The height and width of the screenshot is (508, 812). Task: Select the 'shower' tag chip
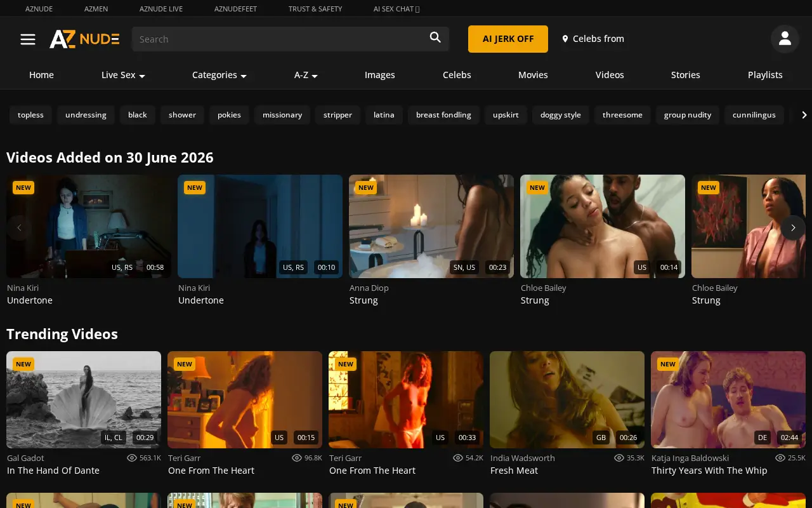click(182, 115)
